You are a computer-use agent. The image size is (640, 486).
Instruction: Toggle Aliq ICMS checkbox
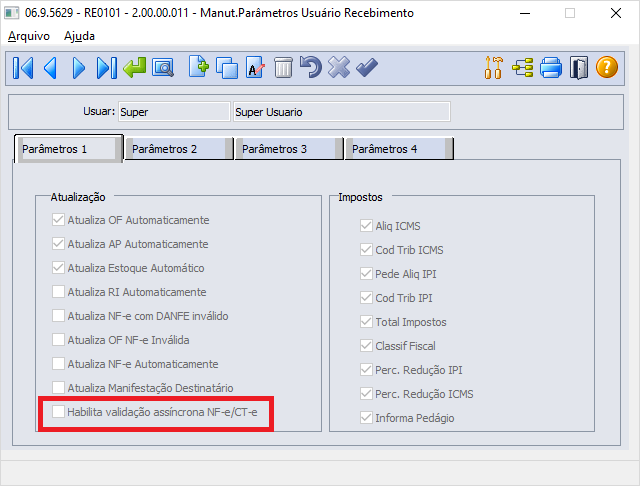coord(366,226)
